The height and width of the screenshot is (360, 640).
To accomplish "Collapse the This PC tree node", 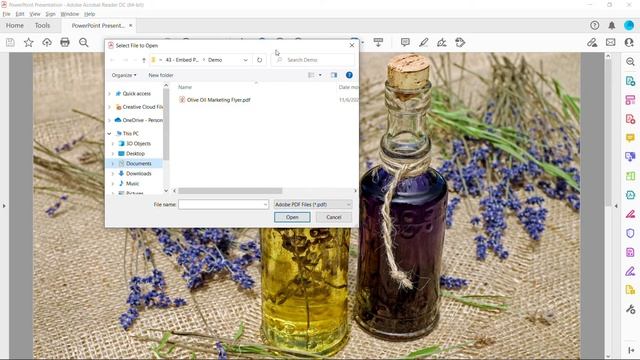I will click(x=109, y=133).
